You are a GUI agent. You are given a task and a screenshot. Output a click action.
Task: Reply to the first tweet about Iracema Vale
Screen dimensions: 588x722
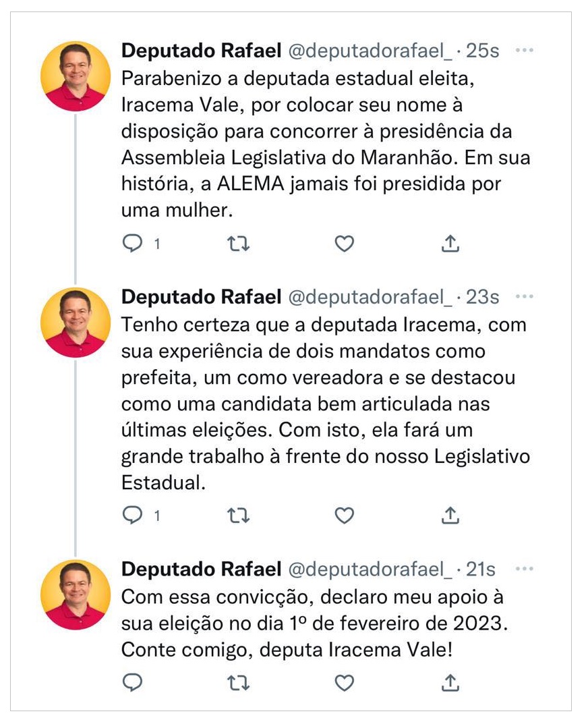click(133, 243)
